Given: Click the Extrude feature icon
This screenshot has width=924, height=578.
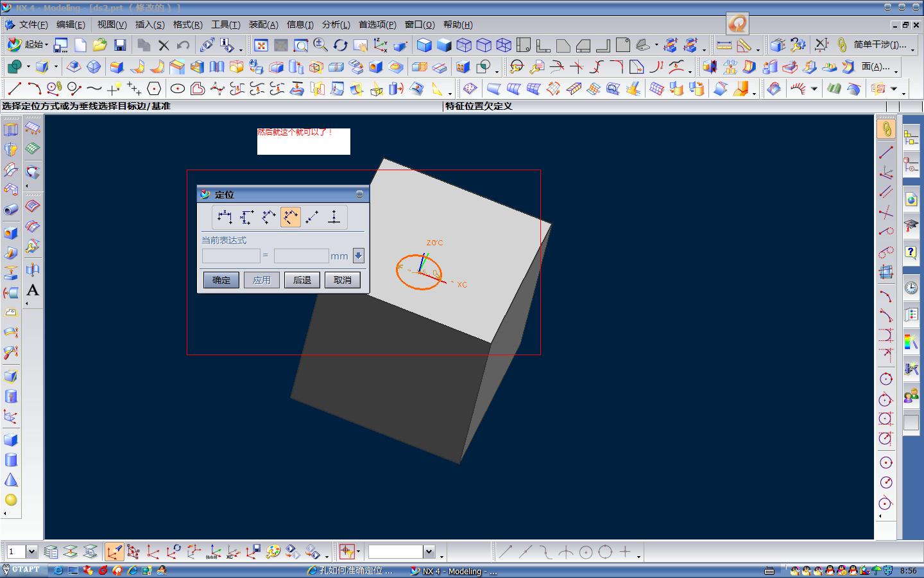Looking at the screenshot, I should (x=116, y=67).
